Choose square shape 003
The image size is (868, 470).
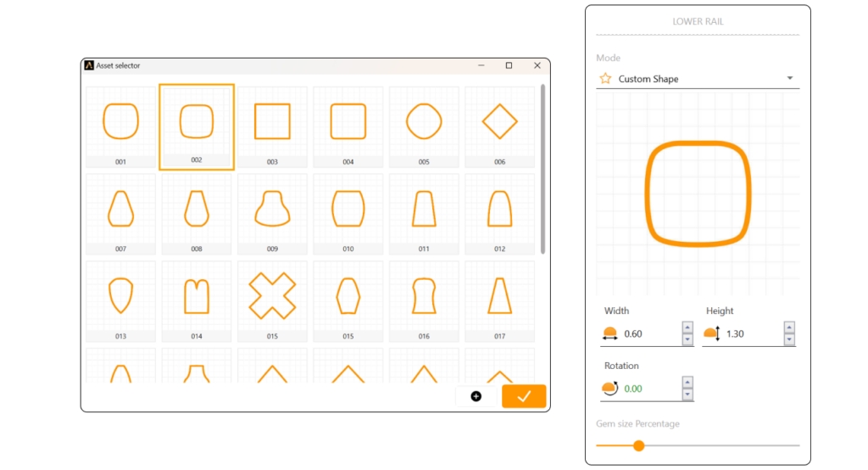click(272, 126)
